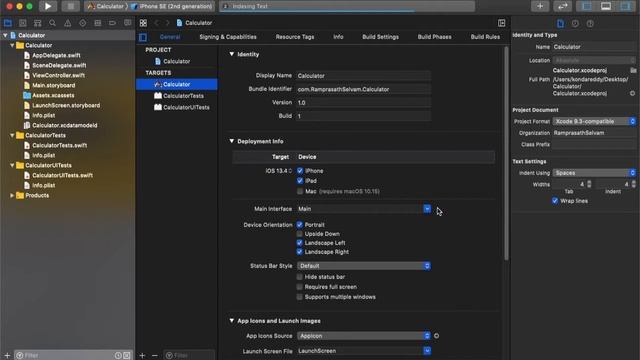Toggle Landscape Left orientation
640x360 pixels.
click(300, 243)
